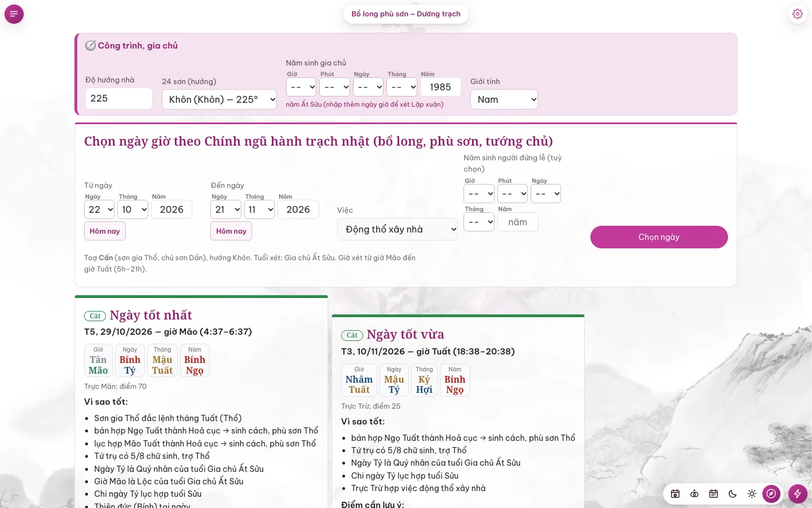The height and width of the screenshot is (508, 812).
Task: Click the gia chủ birth year field 1985
Action: pyautogui.click(x=440, y=87)
